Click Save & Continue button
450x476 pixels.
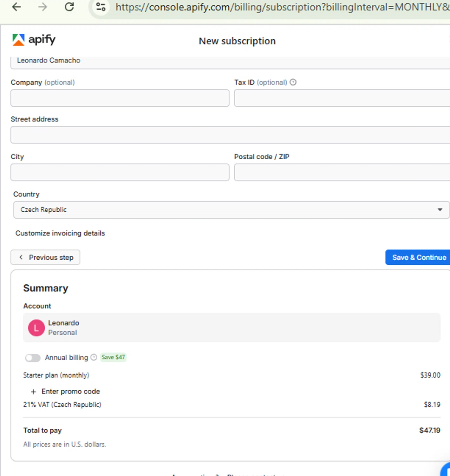[418, 257]
